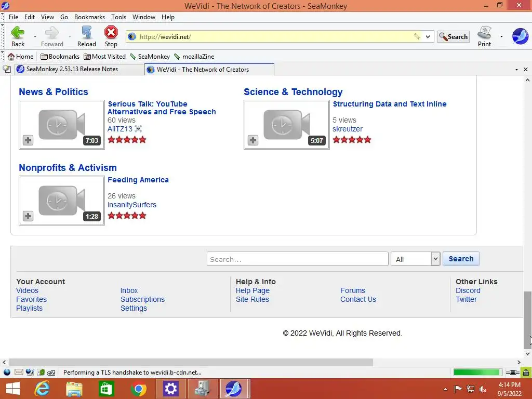This screenshot has height=399, width=532.
Task: Open the URL bar history dropdown
Action: coord(428,36)
